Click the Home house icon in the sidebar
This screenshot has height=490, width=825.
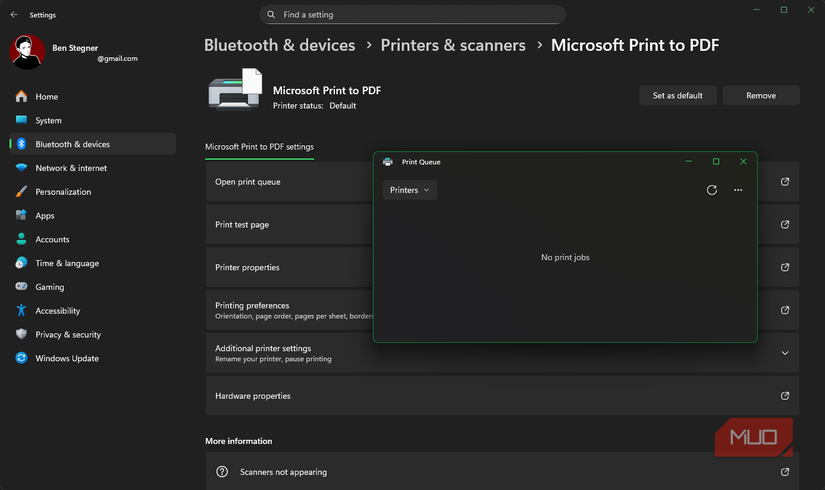point(21,96)
